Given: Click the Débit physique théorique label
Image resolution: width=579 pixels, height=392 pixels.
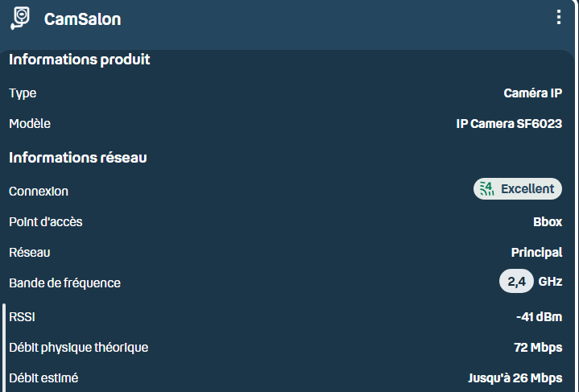Looking at the screenshot, I should (x=78, y=348).
